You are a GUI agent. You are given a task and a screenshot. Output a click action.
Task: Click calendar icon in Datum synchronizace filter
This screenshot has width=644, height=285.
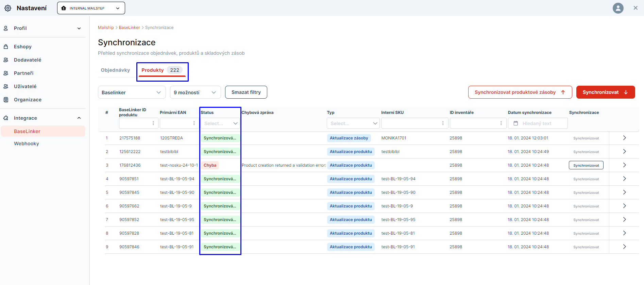click(x=516, y=123)
